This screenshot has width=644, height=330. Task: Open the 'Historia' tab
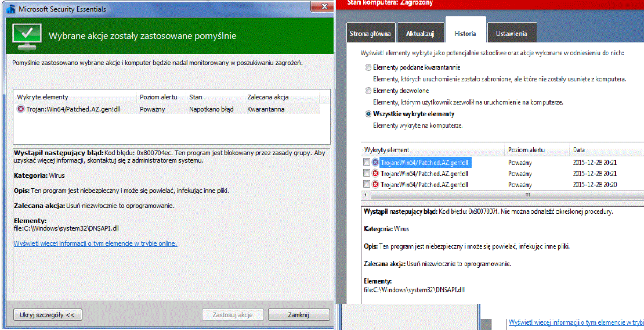(x=465, y=30)
